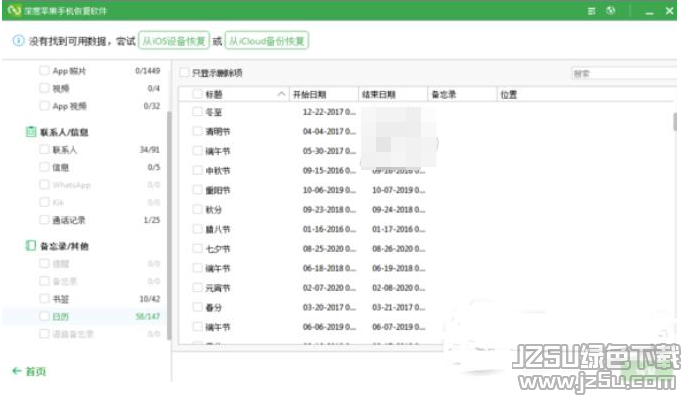Click the blue info icon beside the notice
The width and height of the screenshot is (682, 395).
pos(18,41)
